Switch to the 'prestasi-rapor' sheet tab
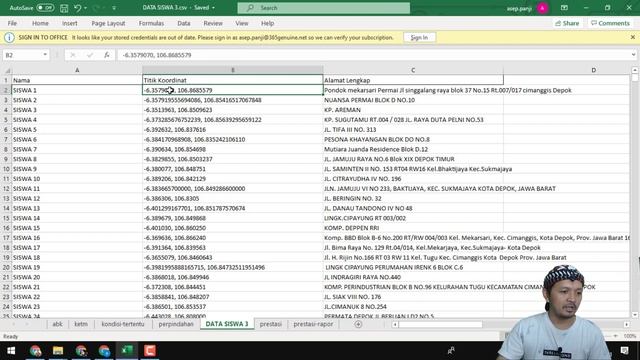Viewport: 640px width, 360px height. coord(313,324)
